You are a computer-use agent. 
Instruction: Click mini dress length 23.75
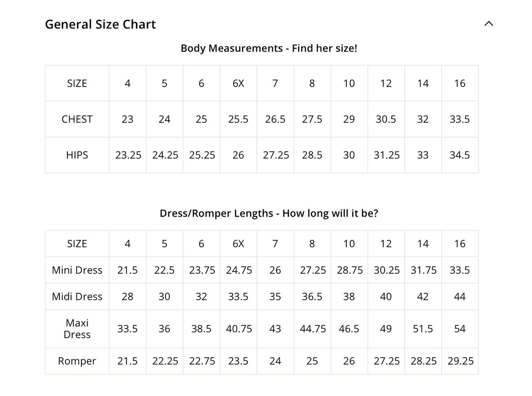[x=202, y=270]
